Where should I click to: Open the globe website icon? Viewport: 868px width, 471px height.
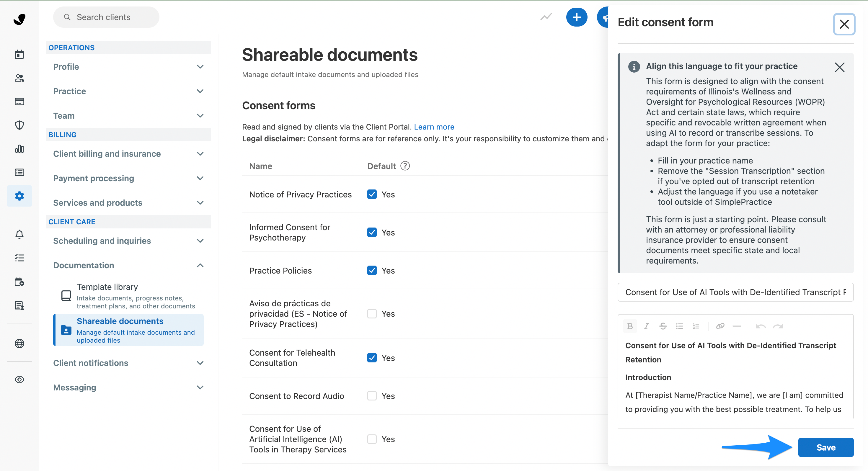(19, 343)
